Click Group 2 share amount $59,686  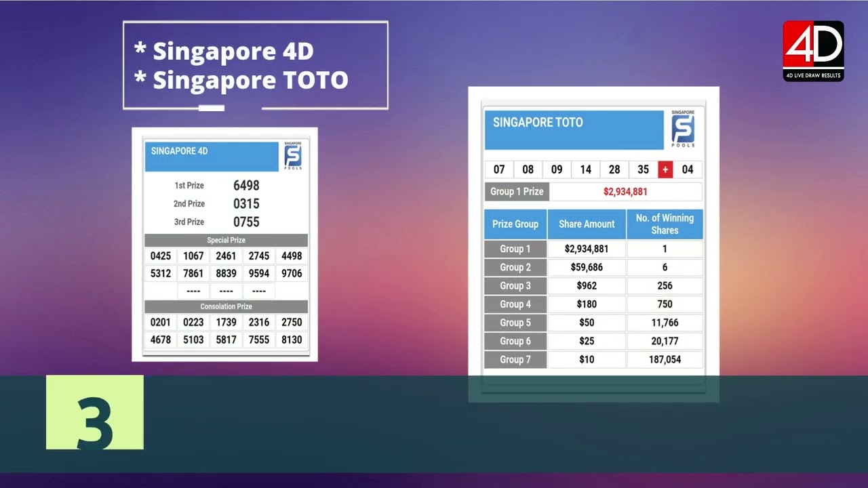pos(587,267)
